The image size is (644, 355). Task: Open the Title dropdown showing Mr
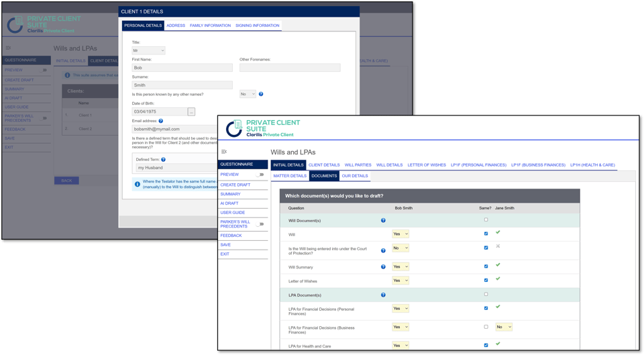click(x=148, y=50)
